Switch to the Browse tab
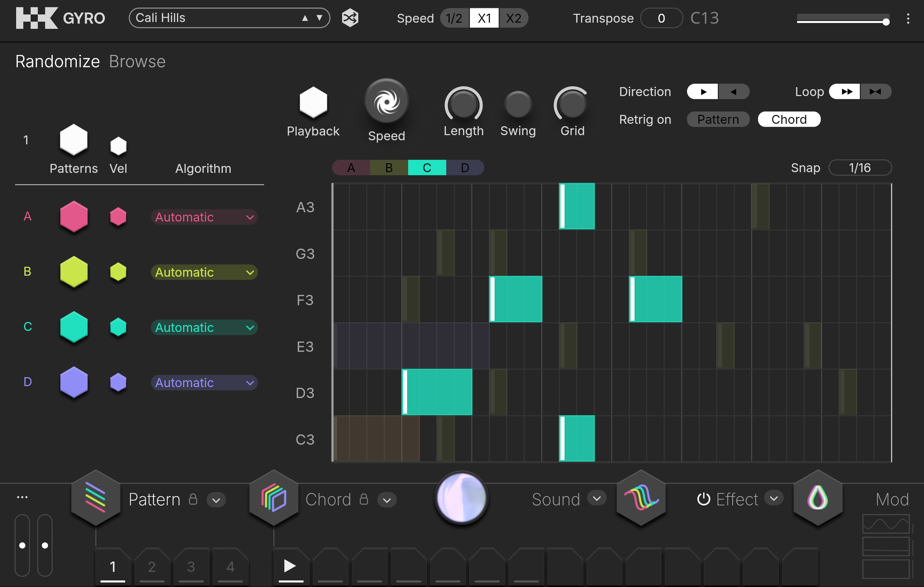 [x=137, y=61]
